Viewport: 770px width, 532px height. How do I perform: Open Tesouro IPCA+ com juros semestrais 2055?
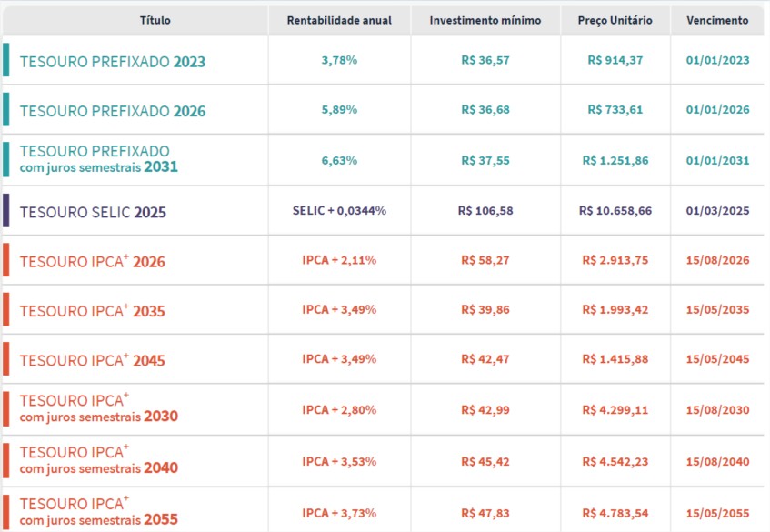pos(99,511)
